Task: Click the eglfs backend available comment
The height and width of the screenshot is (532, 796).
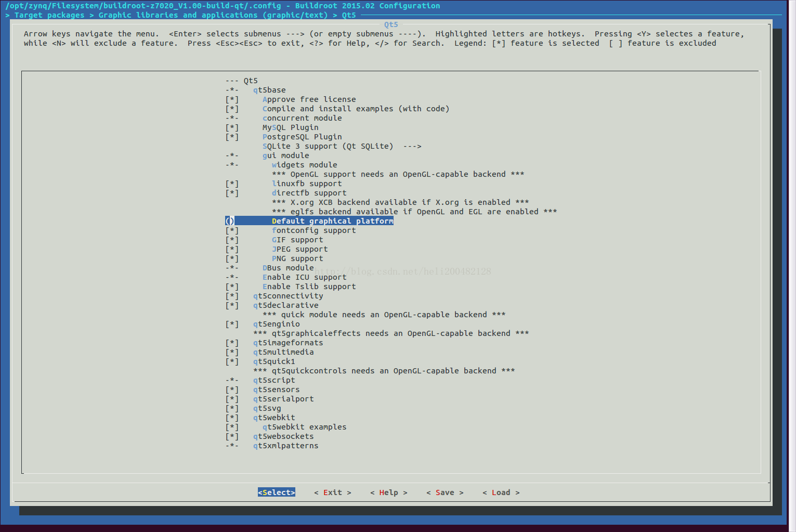Action: (414, 212)
